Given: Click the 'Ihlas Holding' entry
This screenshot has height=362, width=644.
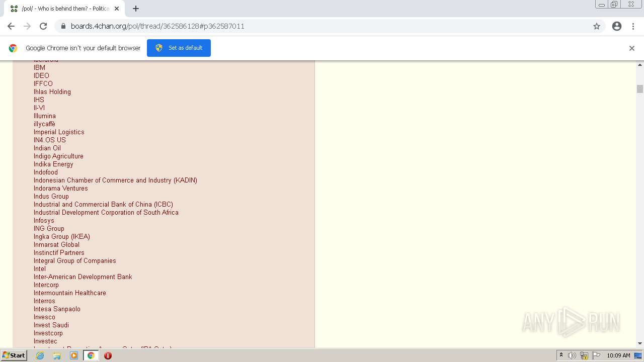Looking at the screenshot, I should pyautogui.click(x=52, y=92).
